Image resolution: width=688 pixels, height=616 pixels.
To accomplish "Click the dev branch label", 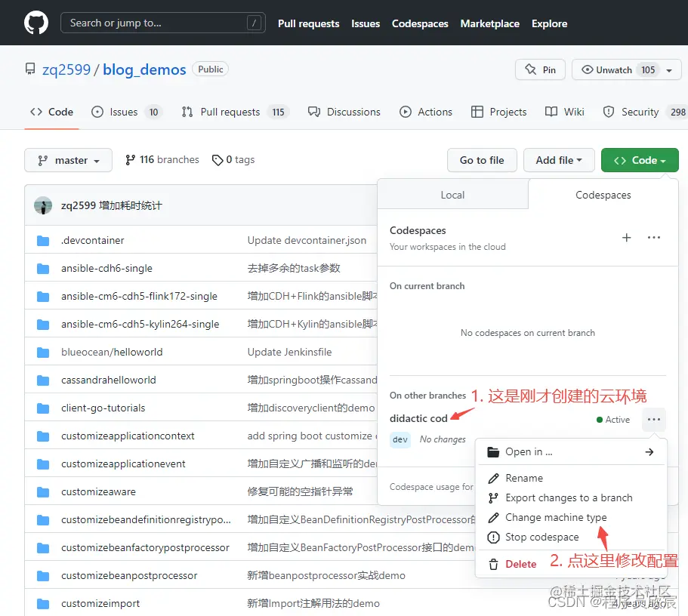I will point(400,439).
